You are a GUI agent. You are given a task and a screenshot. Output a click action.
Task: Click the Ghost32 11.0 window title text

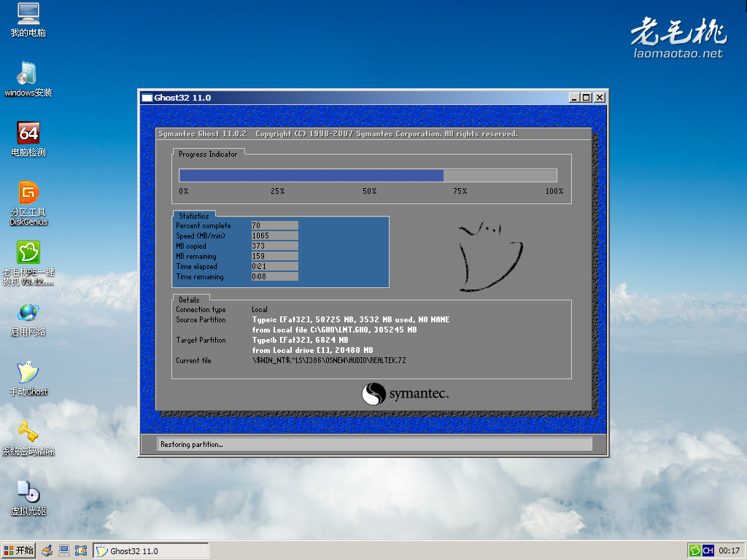tap(182, 98)
